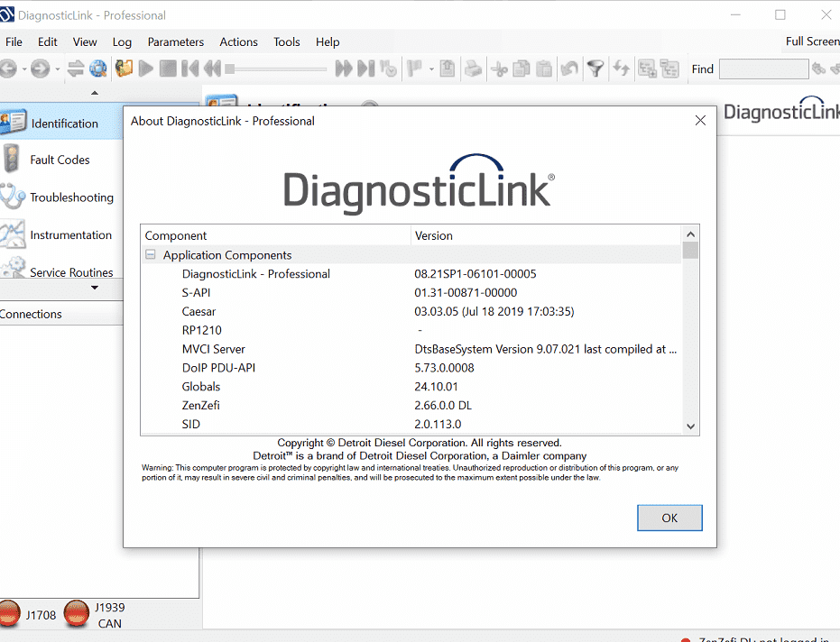
Task: Click the Filter funnel toolbar icon
Action: click(x=595, y=69)
